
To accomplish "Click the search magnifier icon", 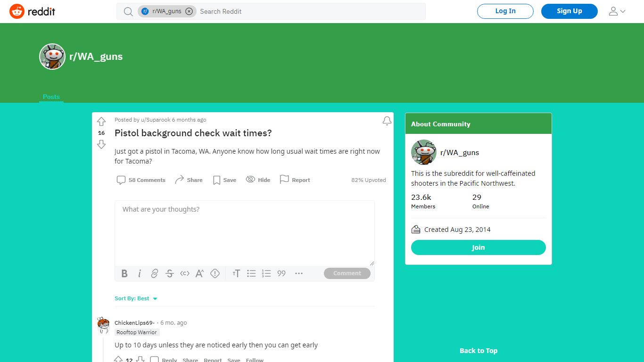I will (128, 11).
